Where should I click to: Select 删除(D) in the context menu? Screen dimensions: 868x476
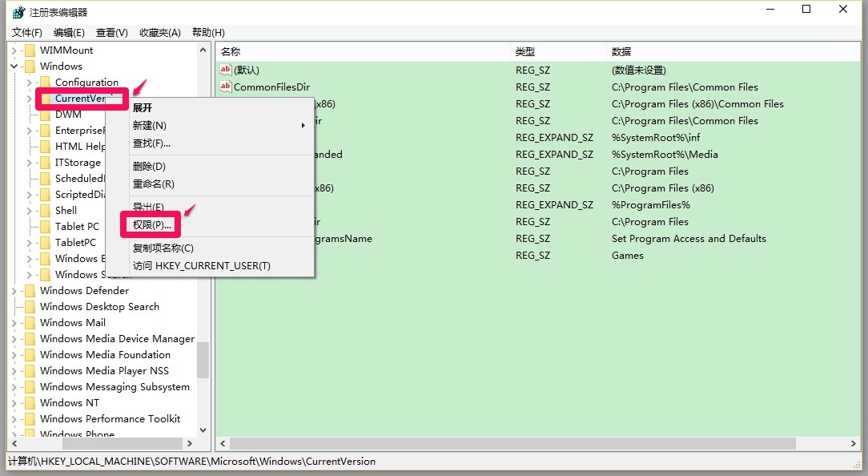tap(149, 166)
